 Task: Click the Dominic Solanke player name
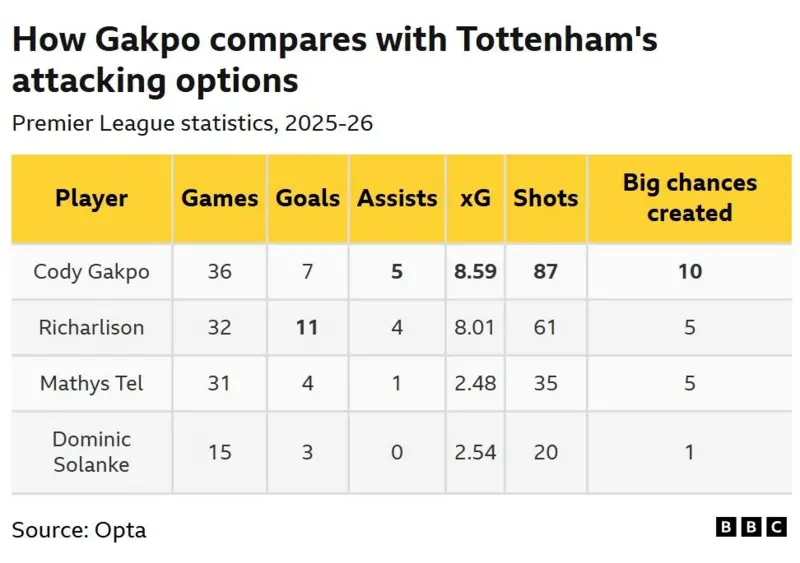(91, 452)
